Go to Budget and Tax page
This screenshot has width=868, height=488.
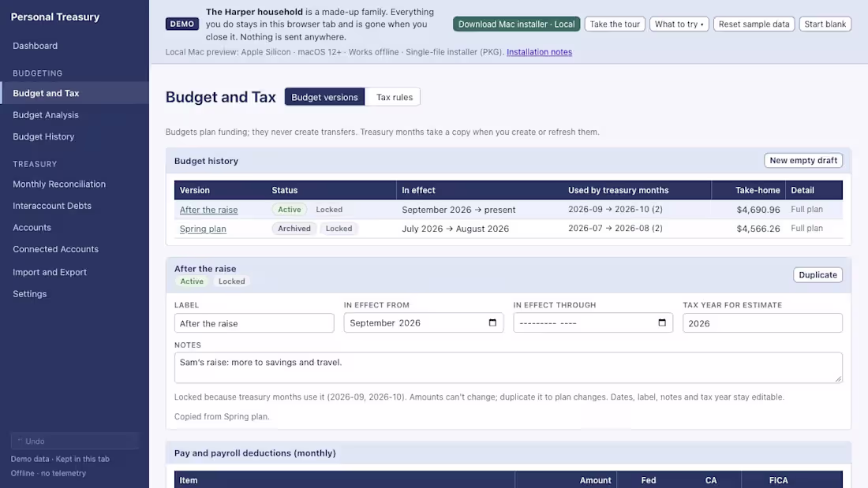[74, 93]
